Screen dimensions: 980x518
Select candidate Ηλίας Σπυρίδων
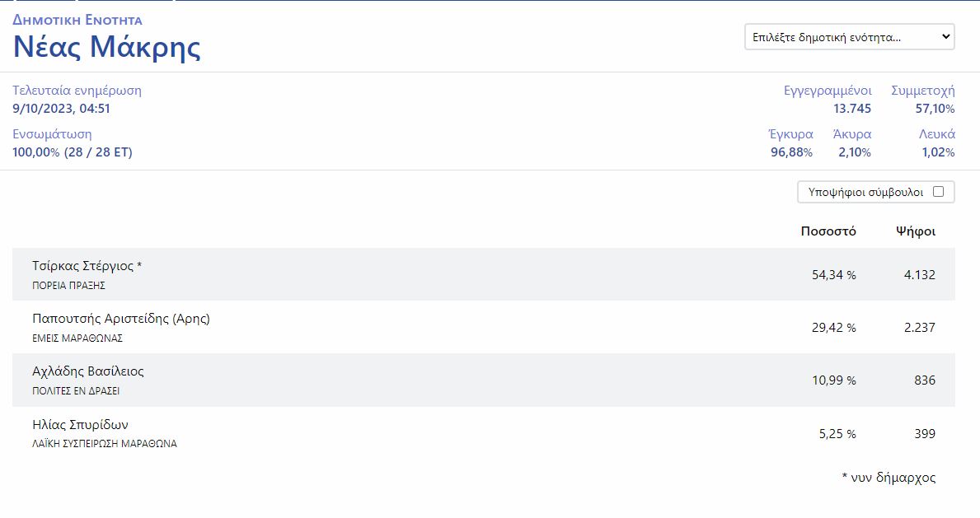(x=80, y=425)
